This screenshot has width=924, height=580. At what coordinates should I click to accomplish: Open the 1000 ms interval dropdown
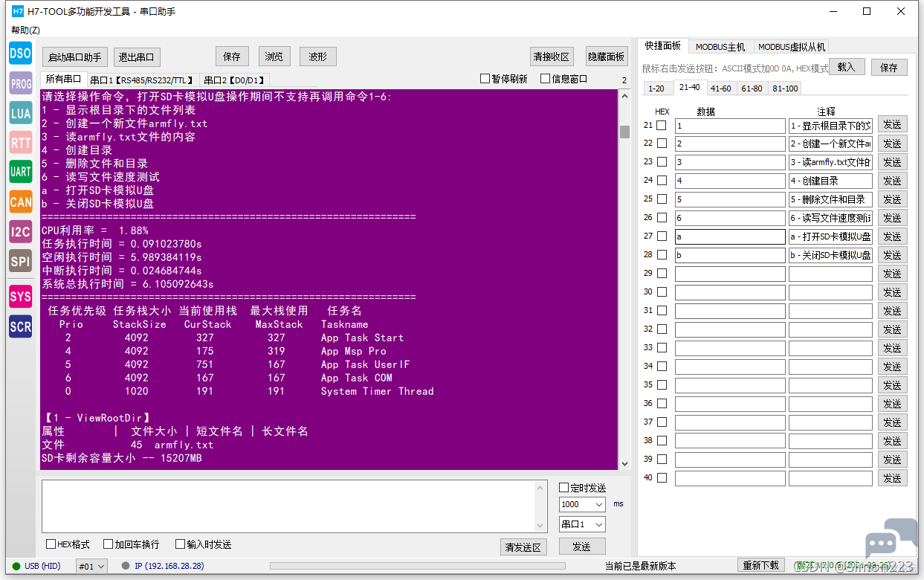point(582,504)
